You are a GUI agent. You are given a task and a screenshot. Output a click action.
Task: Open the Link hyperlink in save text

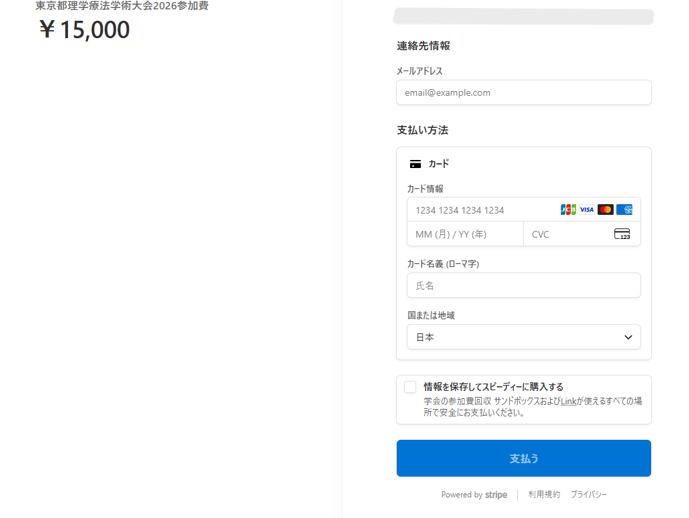click(568, 401)
